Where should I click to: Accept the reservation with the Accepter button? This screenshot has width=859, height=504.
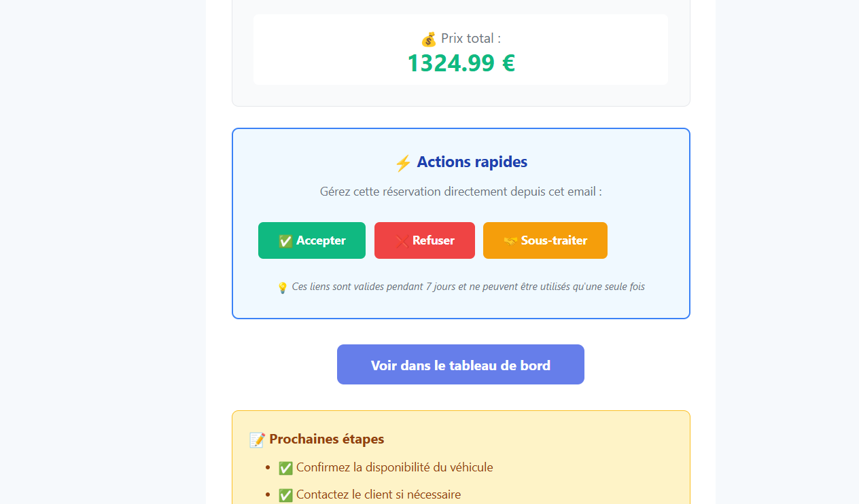click(312, 240)
